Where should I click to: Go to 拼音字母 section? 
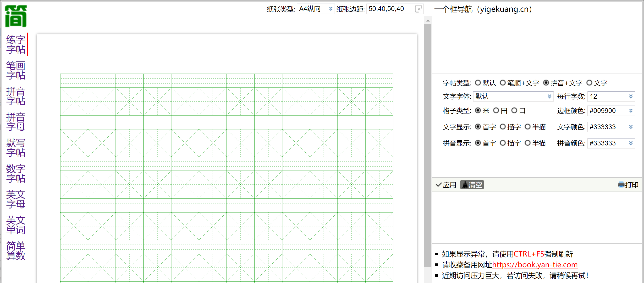tap(16, 122)
